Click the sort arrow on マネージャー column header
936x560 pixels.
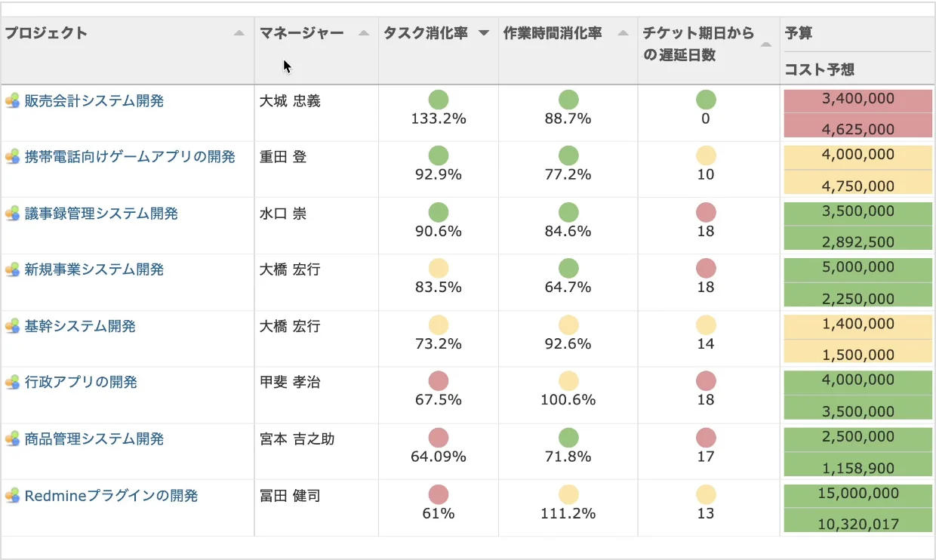click(365, 32)
